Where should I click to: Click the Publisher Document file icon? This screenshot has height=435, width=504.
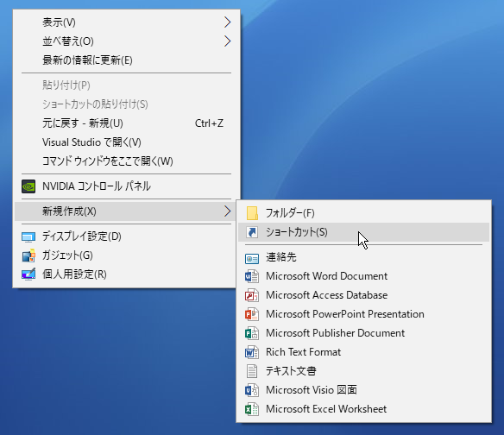click(x=252, y=333)
